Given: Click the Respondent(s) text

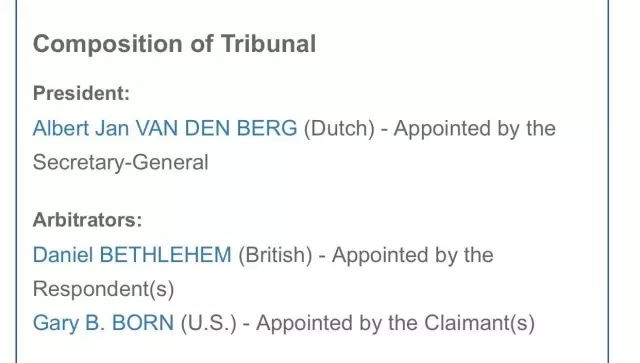Looking at the screenshot, I should (x=103, y=289).
